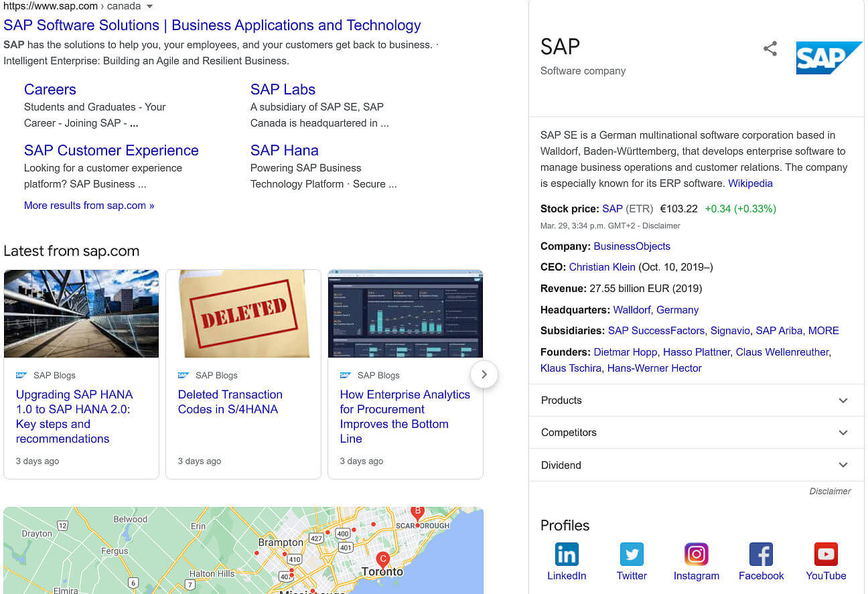
Task: Open Claus Wellenreuther founder link
Action: click(x=782, y=352)
